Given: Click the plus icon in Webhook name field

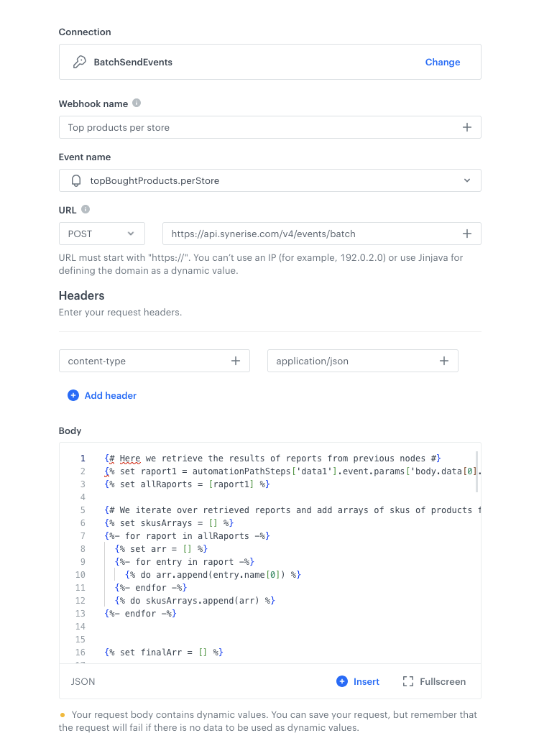Looking at the screenshot, I should (467, 126).
